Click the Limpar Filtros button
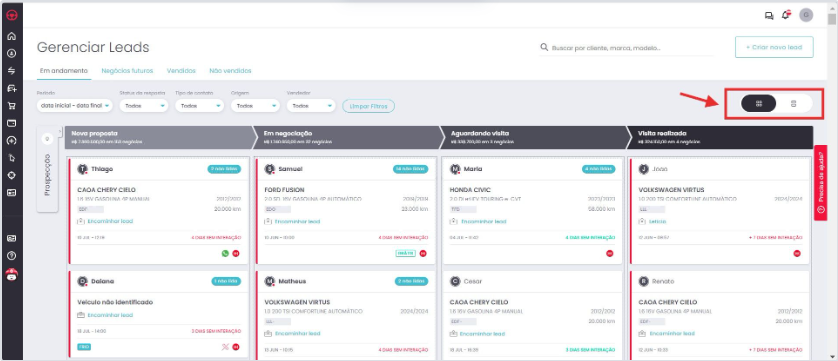The height and width of the screenshot is (361, 838). [x=368, y=106]
